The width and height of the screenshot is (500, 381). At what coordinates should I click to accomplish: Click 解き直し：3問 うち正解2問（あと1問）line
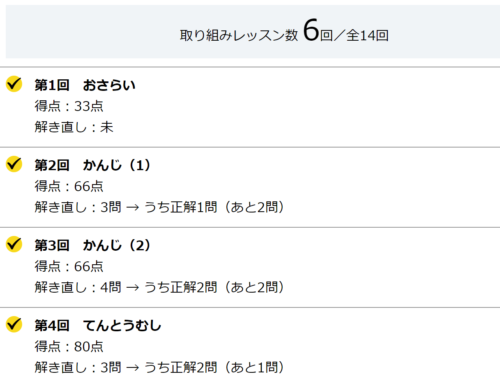click(160, 367)
